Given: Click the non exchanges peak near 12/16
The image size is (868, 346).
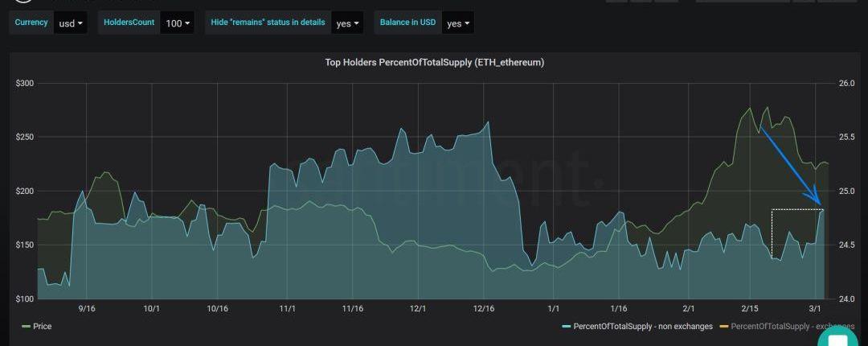Looking at the screenshot, I should 488,122.
